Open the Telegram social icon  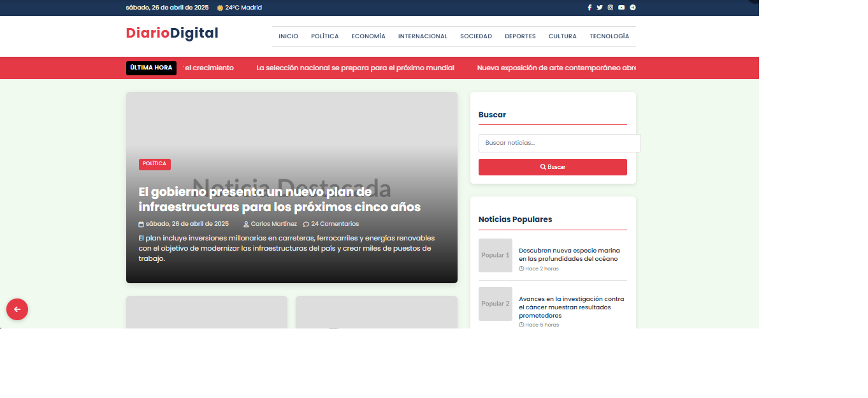coord(632,7)
